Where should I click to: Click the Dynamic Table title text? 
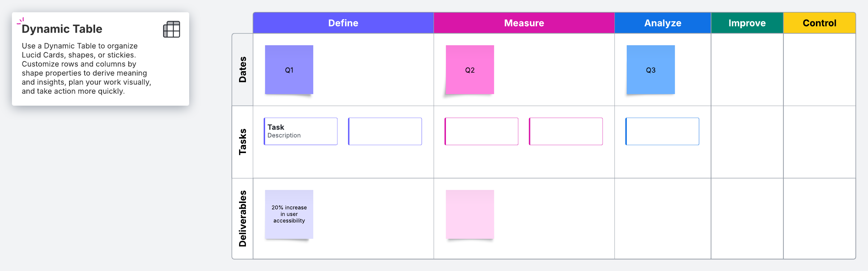coord(62,29)
